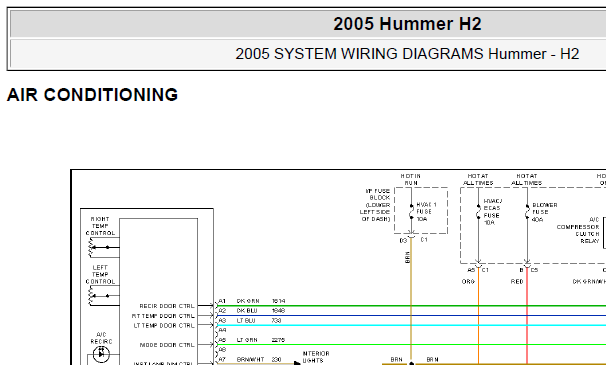
Task: Click the "AIR CONDITIONING" heading
Action: 92,95
